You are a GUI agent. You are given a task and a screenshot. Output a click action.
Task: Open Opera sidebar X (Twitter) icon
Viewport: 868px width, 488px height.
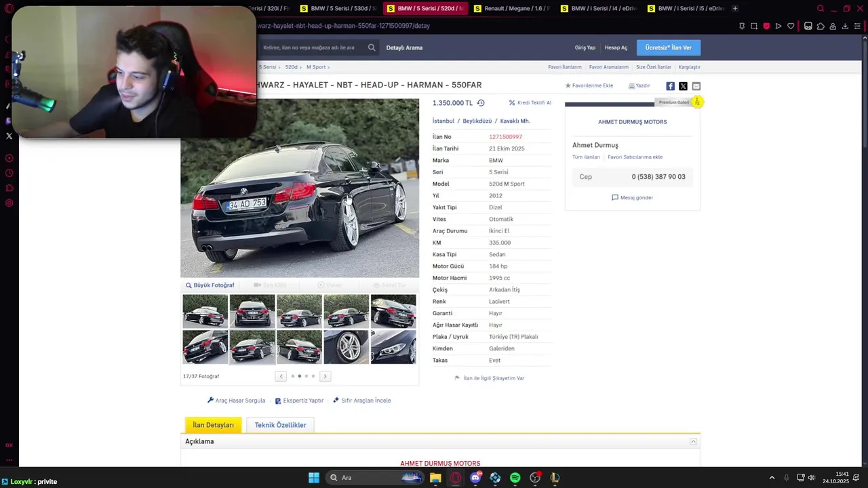(x=9, y=136)
